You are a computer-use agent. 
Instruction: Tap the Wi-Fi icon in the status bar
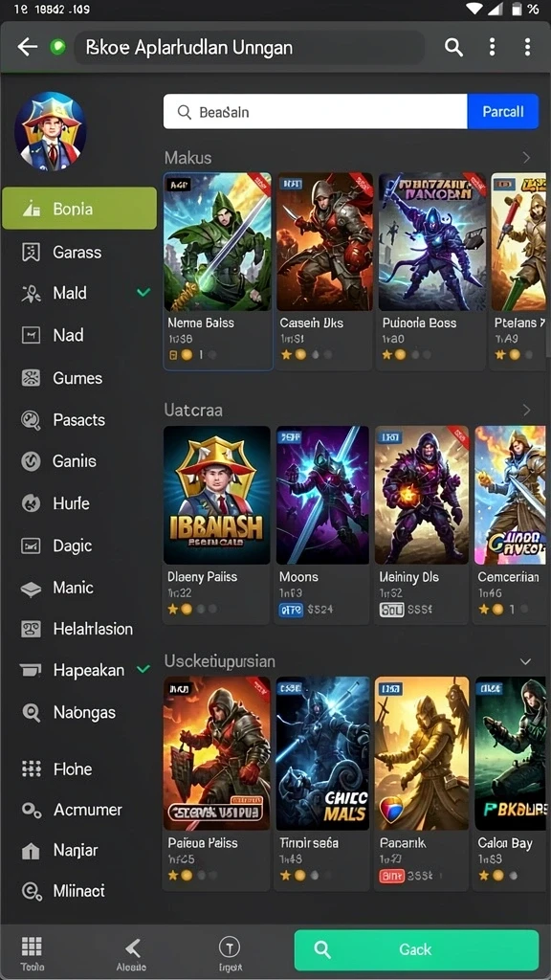tap(475, 8)
